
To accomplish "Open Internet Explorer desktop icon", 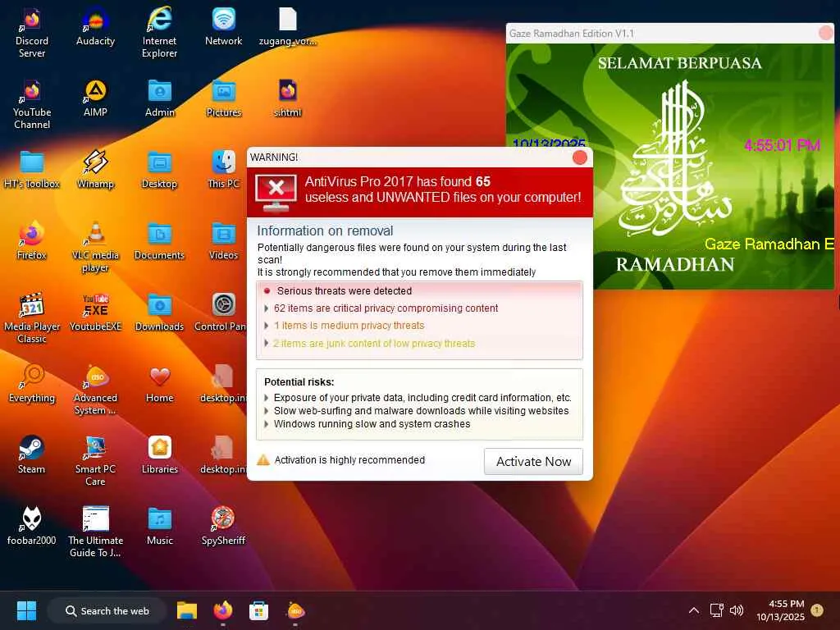I will [x=159, y=32].
